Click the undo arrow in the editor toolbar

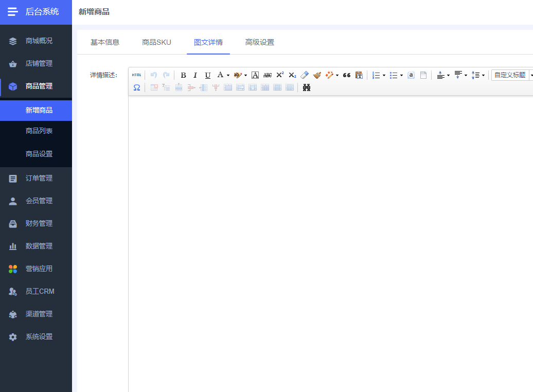click(154, 75)
